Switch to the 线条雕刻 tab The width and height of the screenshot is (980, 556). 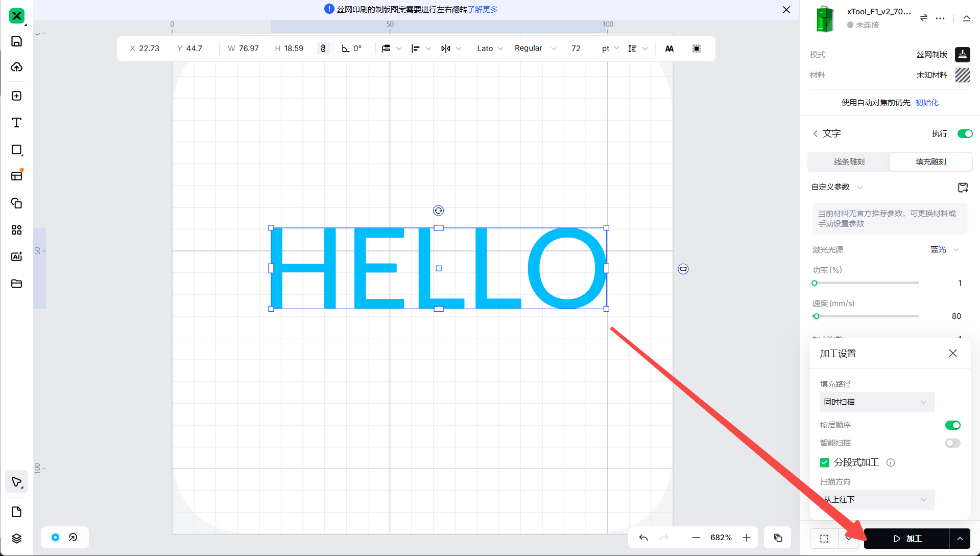click(x=849, y=162)
